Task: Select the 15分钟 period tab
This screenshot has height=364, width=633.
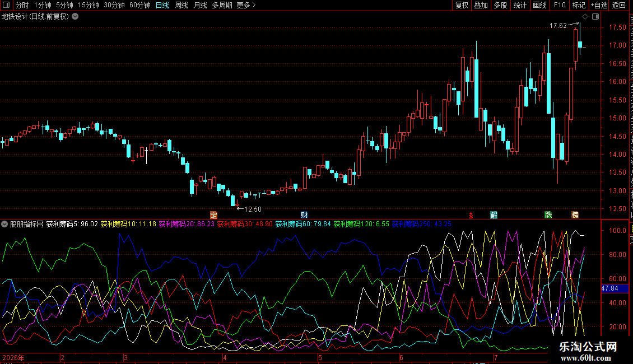Action: 88,5
